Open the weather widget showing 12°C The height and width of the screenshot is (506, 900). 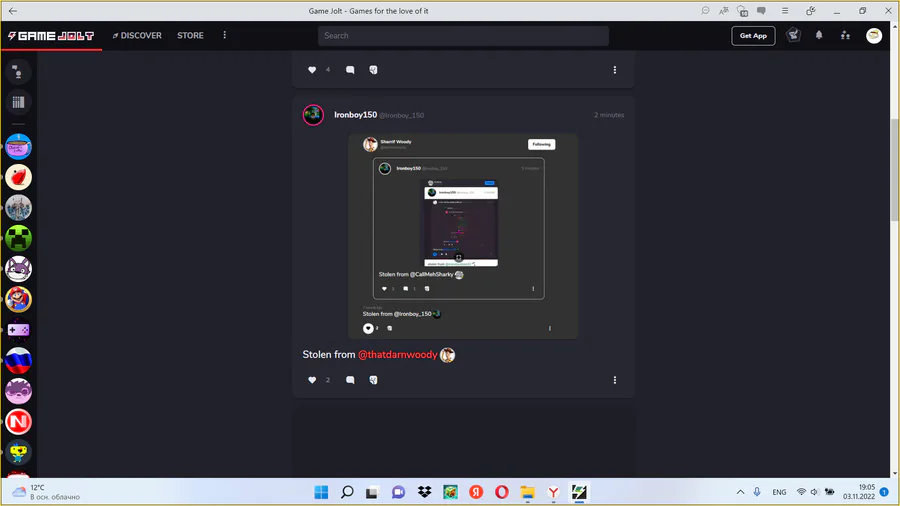[x=46, y=492]
